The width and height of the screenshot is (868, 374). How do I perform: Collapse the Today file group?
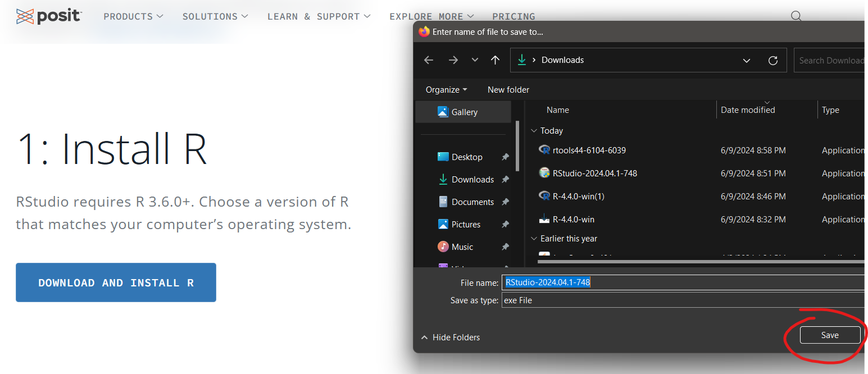coord(534,131)
